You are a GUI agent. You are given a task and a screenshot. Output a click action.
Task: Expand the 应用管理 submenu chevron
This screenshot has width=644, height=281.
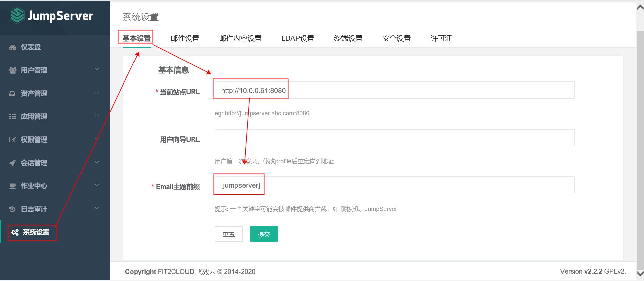[x=97, y=116]
